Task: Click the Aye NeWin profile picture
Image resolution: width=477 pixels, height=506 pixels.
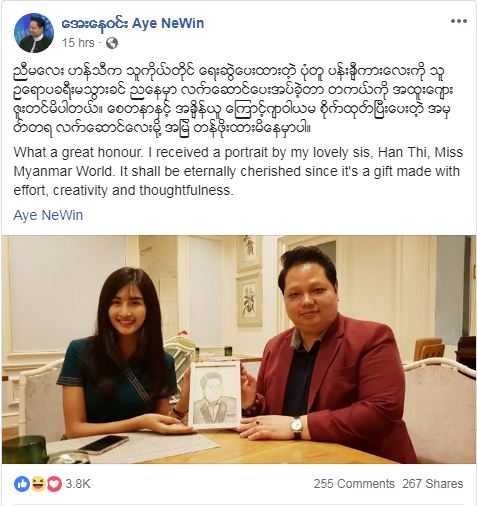Action: [x=34, y=33]
